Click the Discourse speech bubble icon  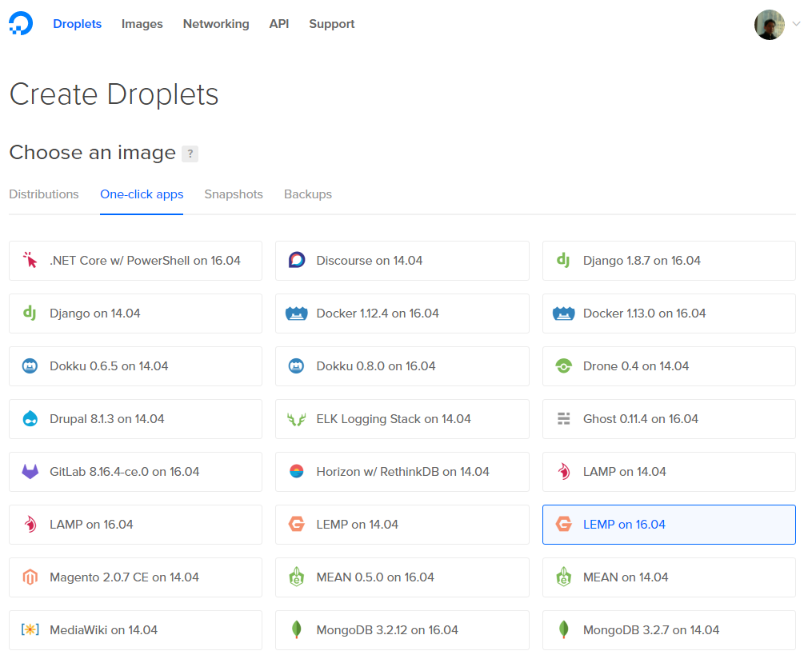click(x=297, y=260)
